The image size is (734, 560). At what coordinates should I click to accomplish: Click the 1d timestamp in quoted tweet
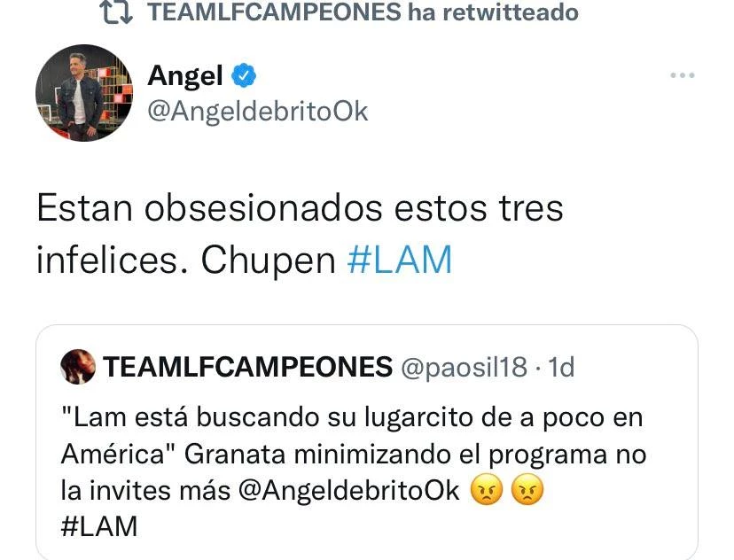561,367
